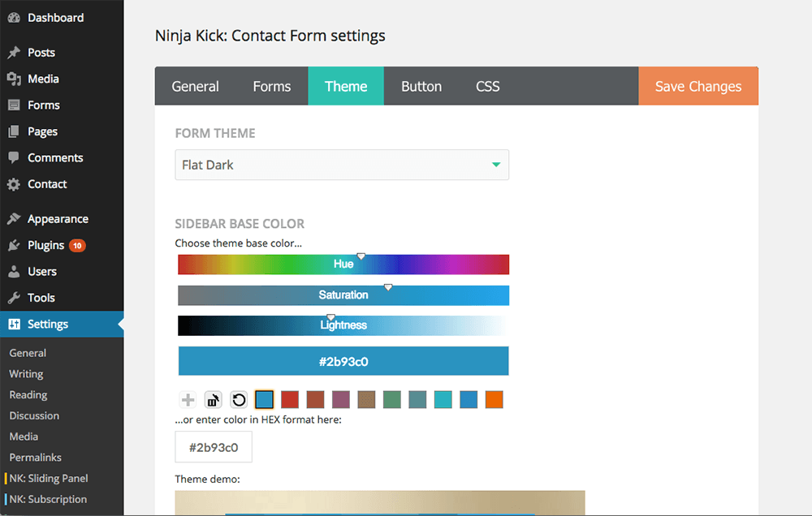This screenshot has height=516, width=812.
Task: Select the red color swatch
Action: pyautogui.click(x=290, y=399)
